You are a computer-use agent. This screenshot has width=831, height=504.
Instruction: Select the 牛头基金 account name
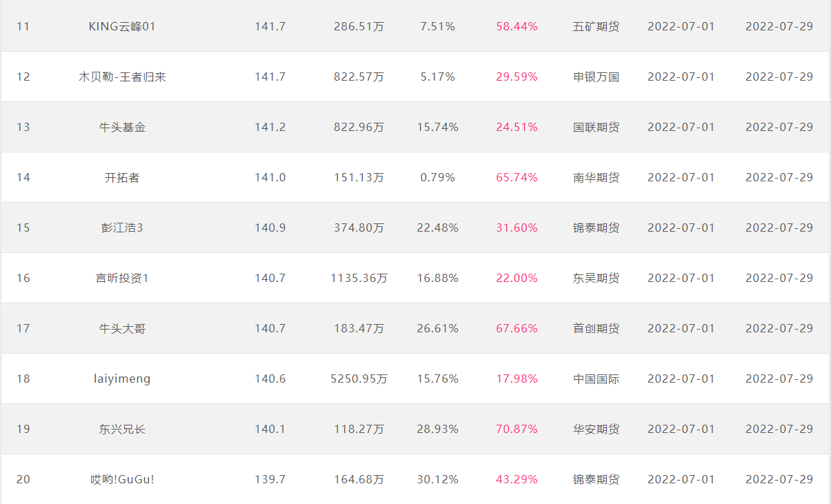tap(122, 127)
